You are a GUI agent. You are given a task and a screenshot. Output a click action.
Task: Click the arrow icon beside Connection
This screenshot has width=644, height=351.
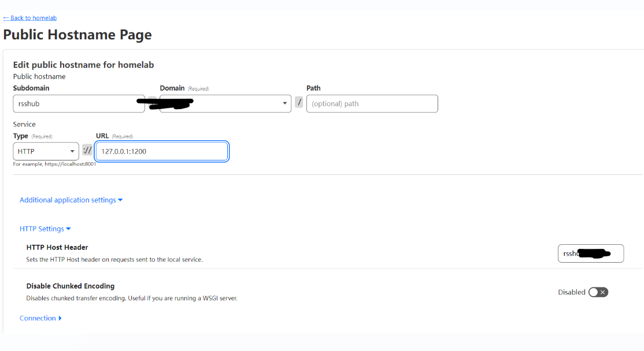click(x=60, y=318)
